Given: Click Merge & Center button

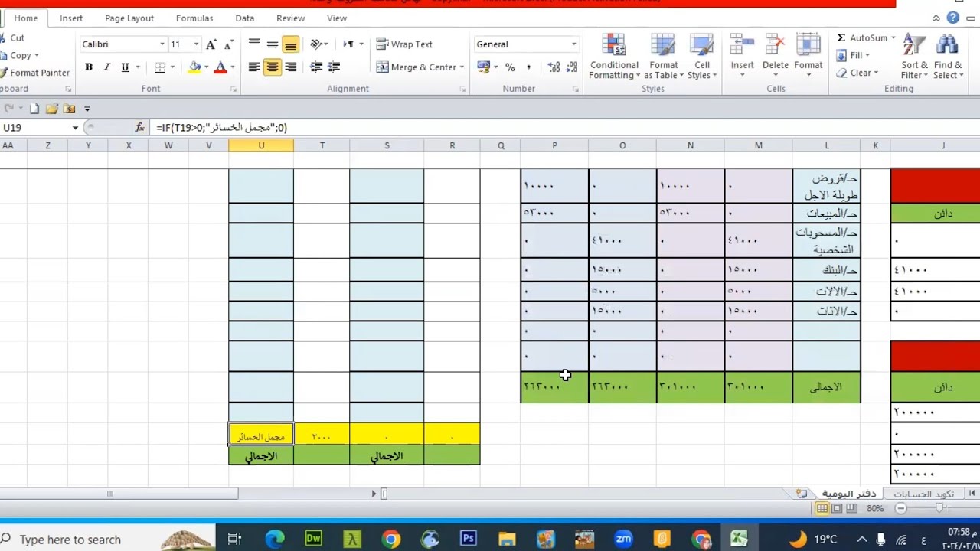Looking at the screenshot, I should tap(417, 67).
